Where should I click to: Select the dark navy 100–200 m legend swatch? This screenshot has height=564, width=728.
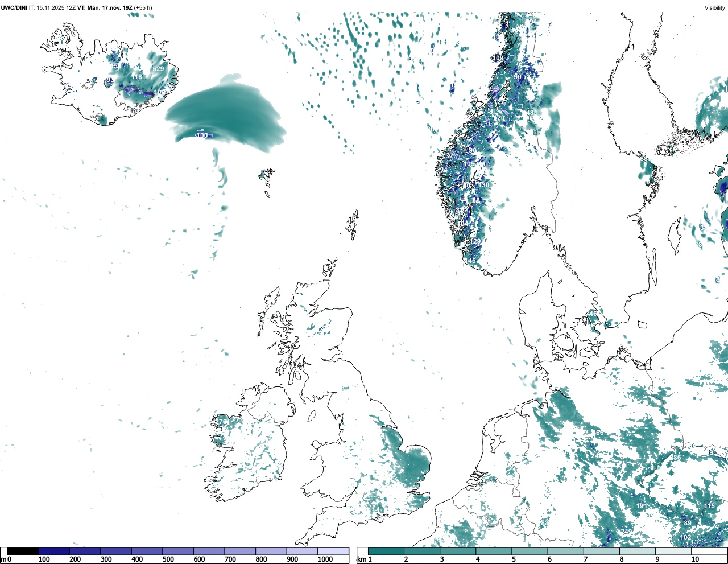pyautogui.click(x=54, y=551)
